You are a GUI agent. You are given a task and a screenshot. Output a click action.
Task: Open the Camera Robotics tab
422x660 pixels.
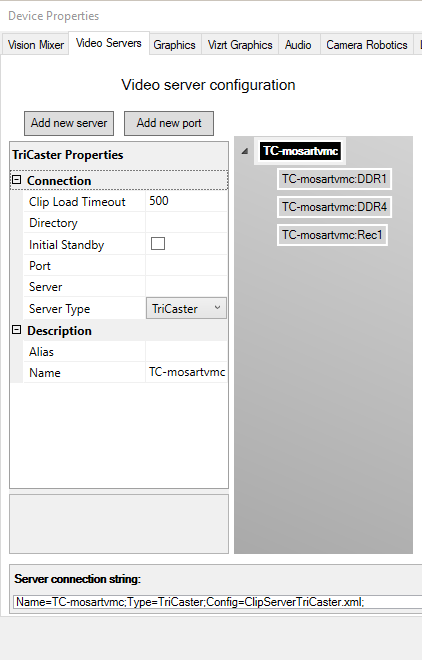pos(366,45)
